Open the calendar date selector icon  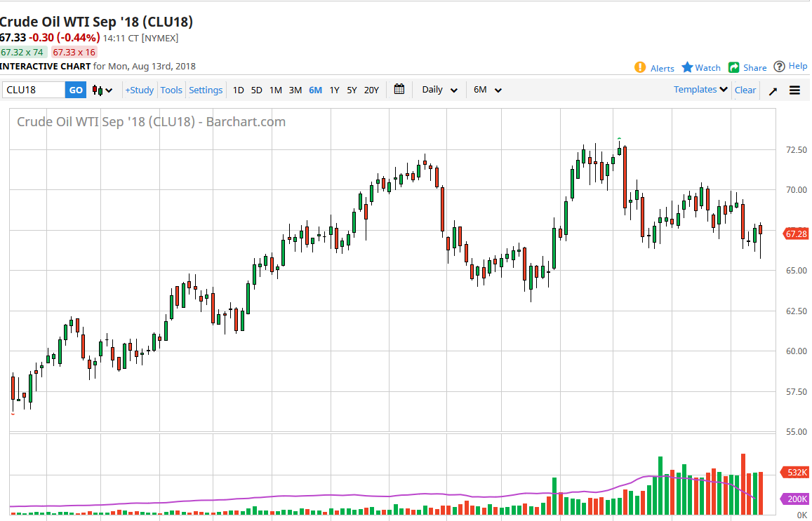399,90
